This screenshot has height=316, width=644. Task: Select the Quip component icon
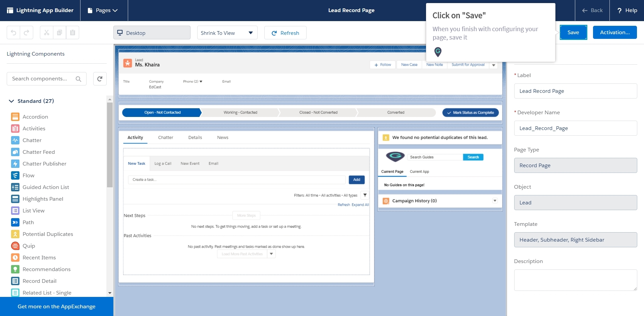pyautogui.click(x=15, y=246)
